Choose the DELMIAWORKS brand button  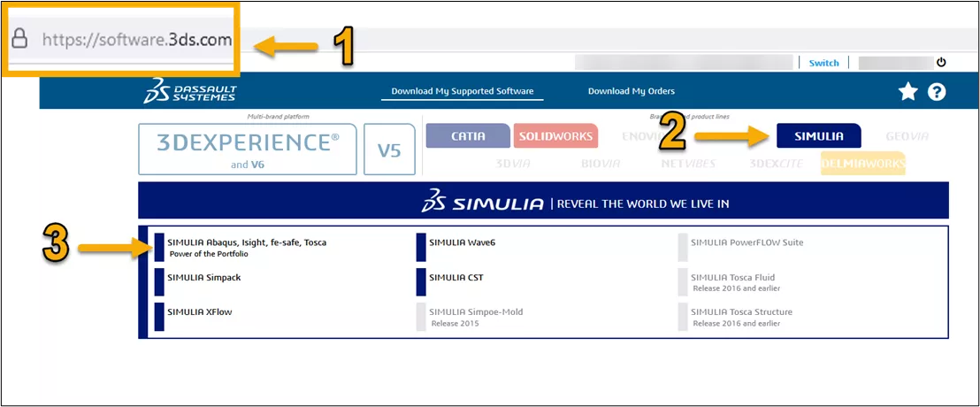(x=863, y=164)
